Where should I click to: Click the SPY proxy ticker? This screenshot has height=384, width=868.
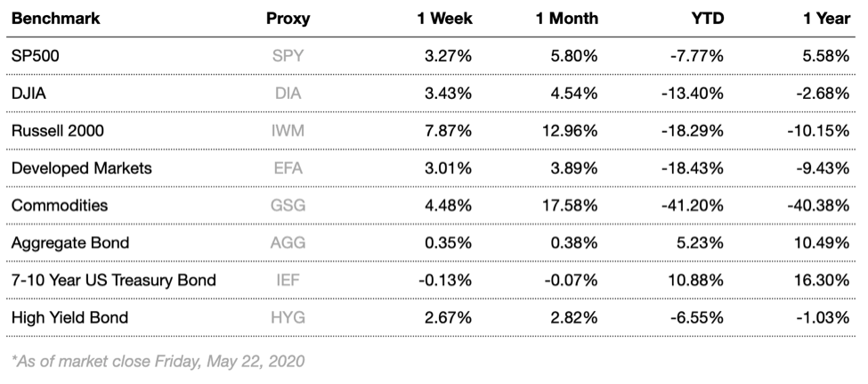pos(288,56)
